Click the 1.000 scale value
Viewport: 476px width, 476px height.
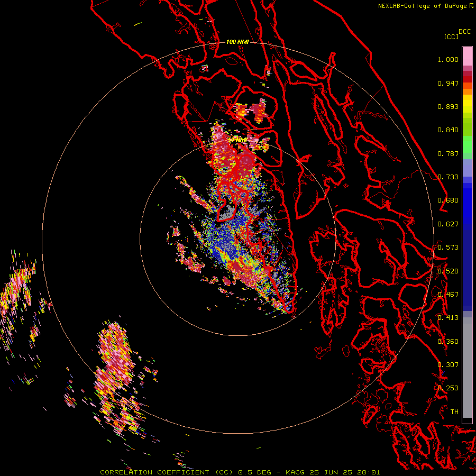point(448,59)
